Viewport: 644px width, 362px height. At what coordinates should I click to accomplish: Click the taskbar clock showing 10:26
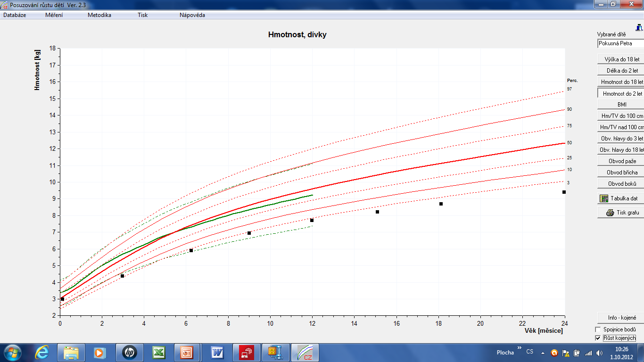(622, 353)
